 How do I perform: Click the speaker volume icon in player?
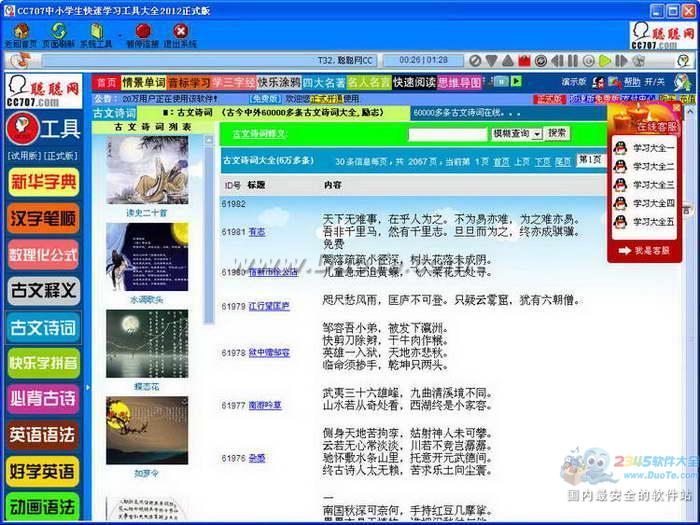tap(638, 61)
